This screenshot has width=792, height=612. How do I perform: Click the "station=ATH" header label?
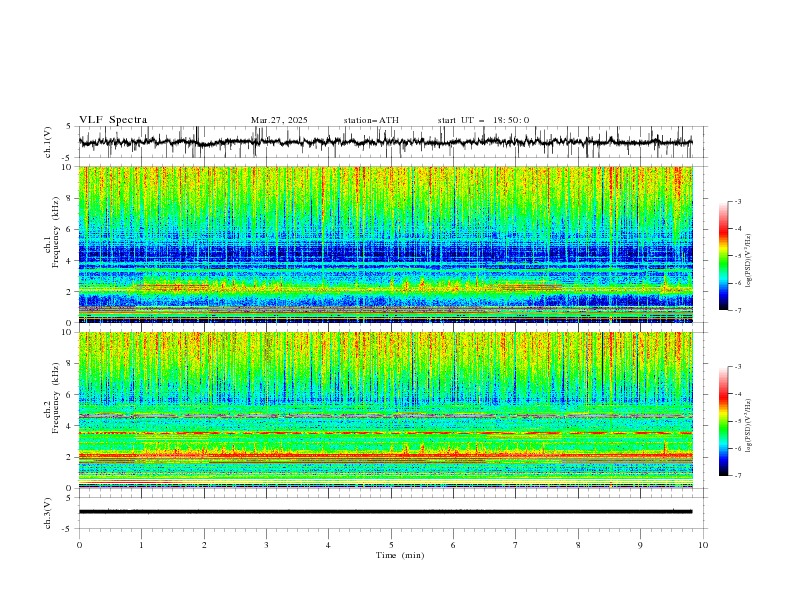(371, 120)
